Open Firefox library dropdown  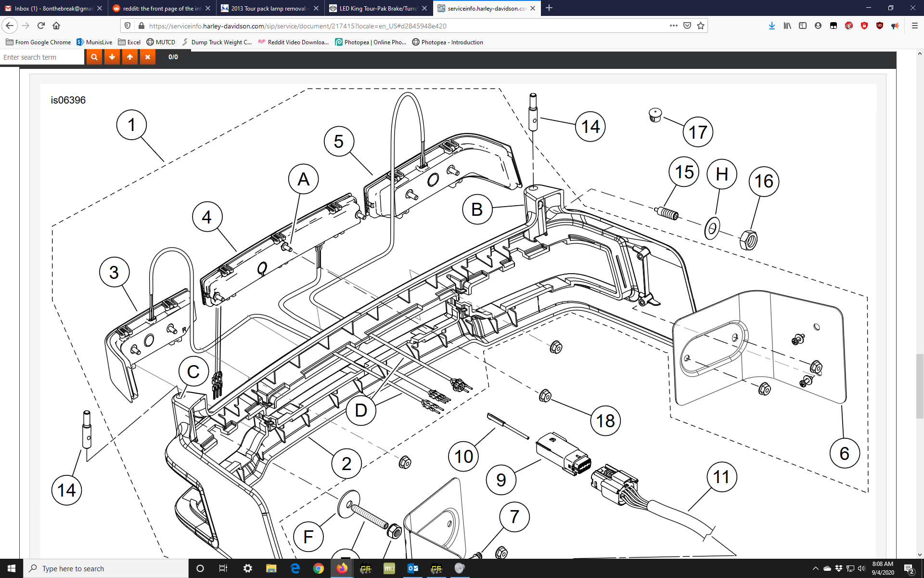(x=787, y=26)
